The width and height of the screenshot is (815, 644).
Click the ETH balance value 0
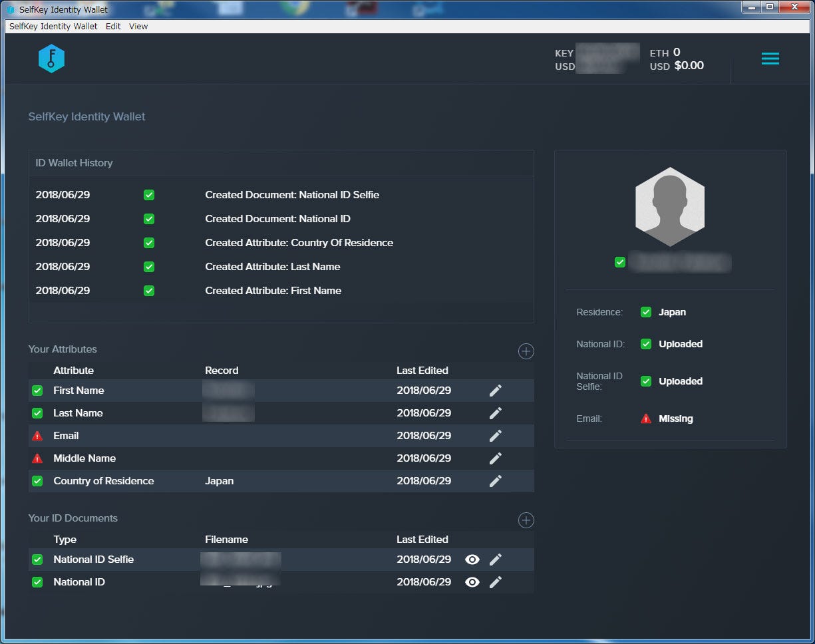[677, 52]
